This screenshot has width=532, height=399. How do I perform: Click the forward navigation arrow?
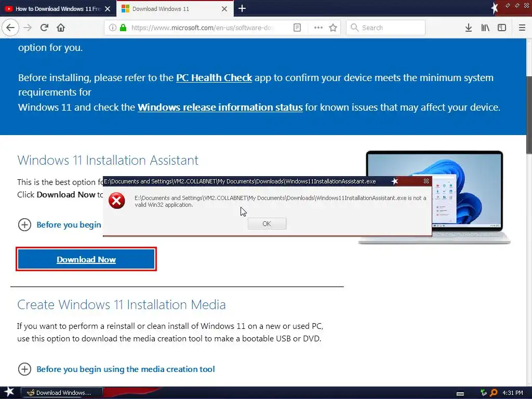[x=28, y=28]
